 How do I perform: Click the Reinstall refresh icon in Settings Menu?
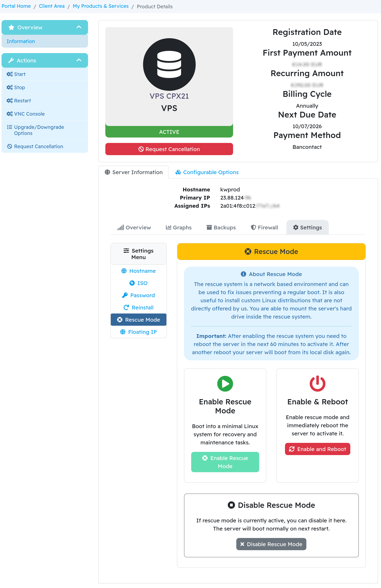click(x=126, y=307)
